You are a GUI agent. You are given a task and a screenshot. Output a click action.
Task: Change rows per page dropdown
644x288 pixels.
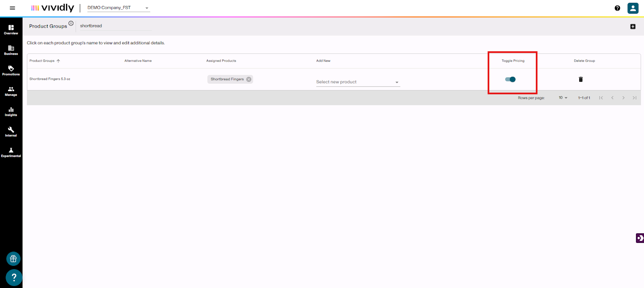coord(563,98)
